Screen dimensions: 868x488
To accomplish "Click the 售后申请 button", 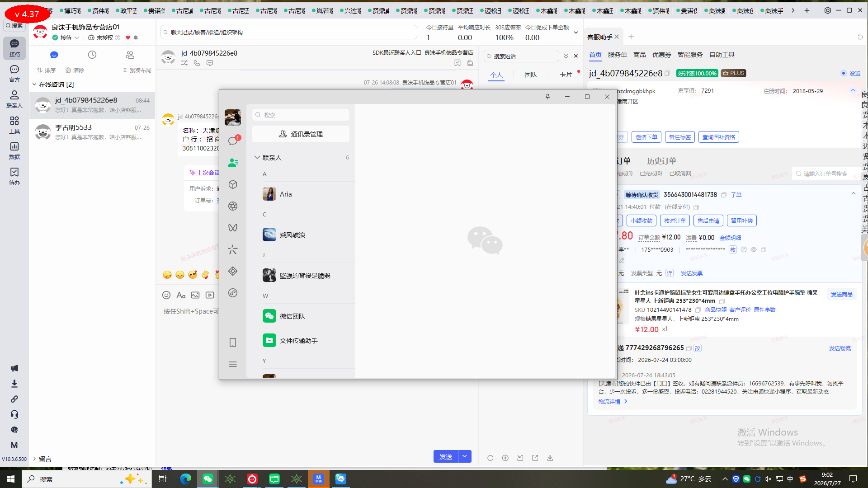I will [x=708, y=221].
